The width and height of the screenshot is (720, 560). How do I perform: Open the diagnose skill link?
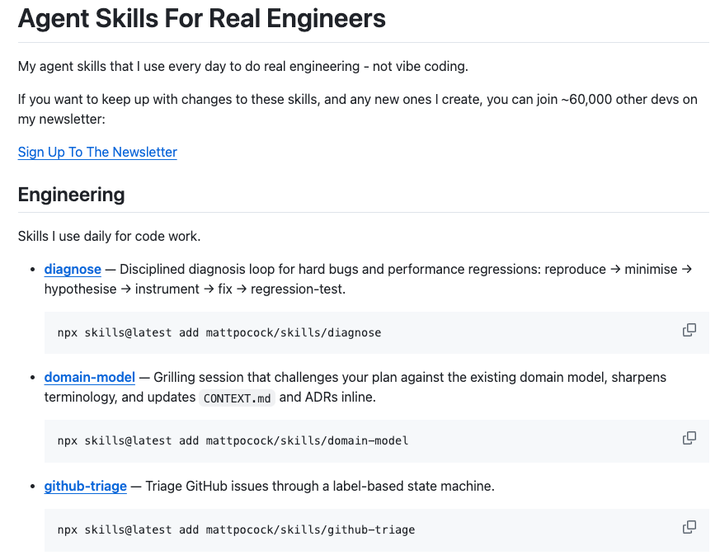click(x=73, y=269)
